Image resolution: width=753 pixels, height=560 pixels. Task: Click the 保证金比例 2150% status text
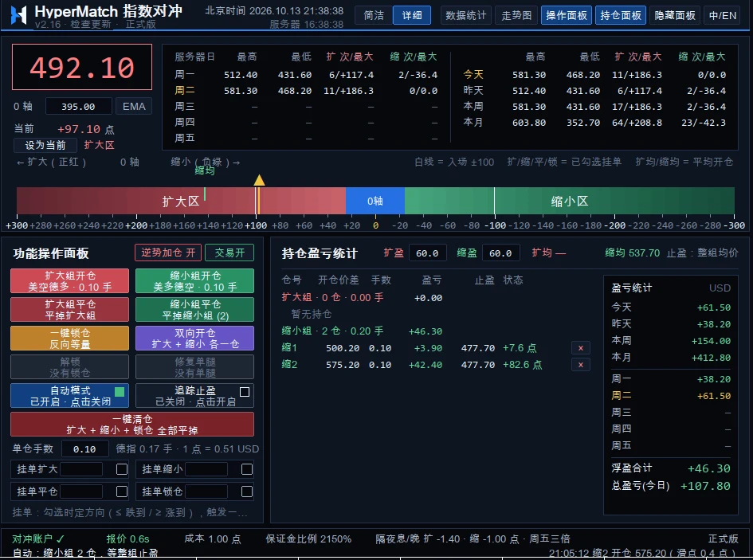coord(308,538)
